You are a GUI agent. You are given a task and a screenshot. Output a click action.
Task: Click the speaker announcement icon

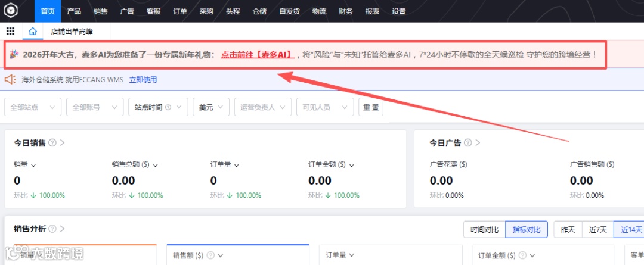(x=10, y=80)
